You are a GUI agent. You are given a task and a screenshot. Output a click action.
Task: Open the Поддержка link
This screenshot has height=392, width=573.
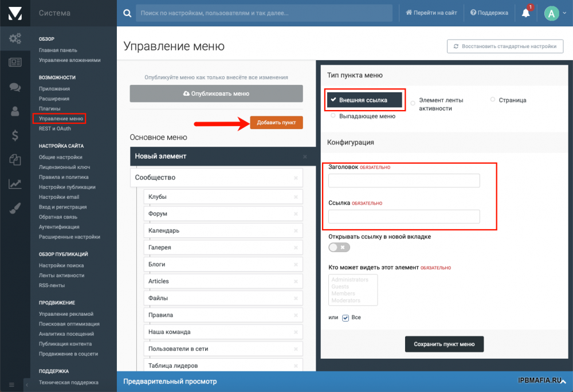pyautogui.click(x=489, y=13)
